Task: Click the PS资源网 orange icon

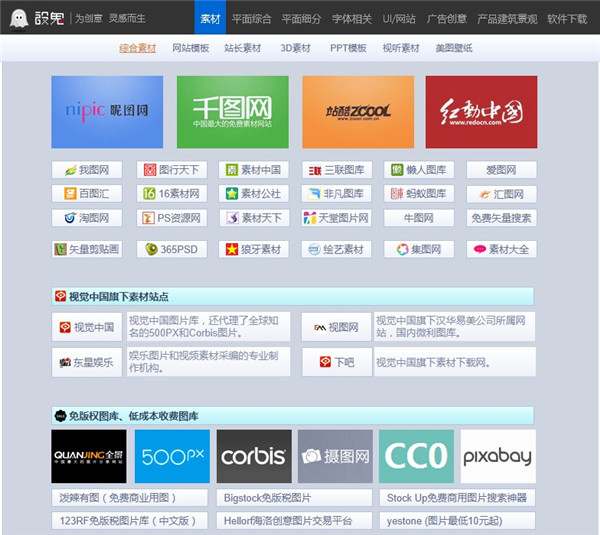Action: tap(148, 218)
